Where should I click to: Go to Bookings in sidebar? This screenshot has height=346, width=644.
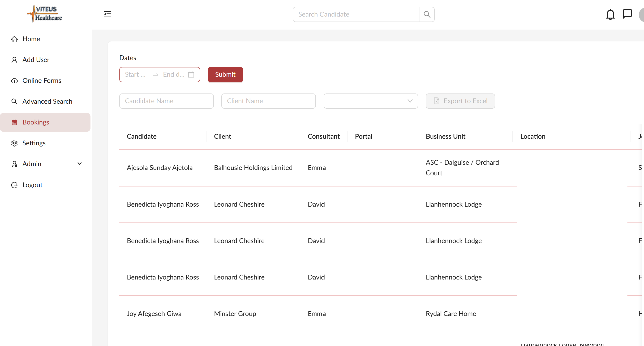point(36,122)
